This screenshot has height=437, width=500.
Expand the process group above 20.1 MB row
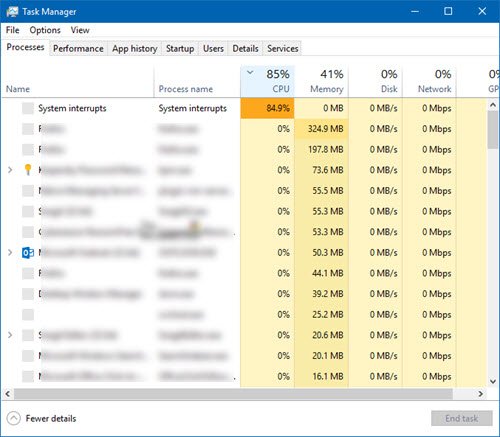coord(10,335)
